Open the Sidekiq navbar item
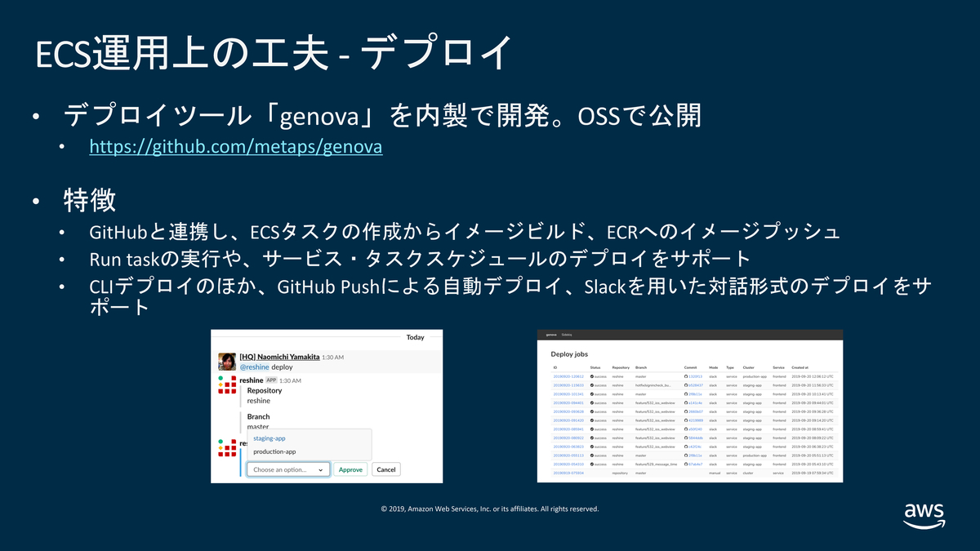The image size is (980, 551). (x=567, y=335)
